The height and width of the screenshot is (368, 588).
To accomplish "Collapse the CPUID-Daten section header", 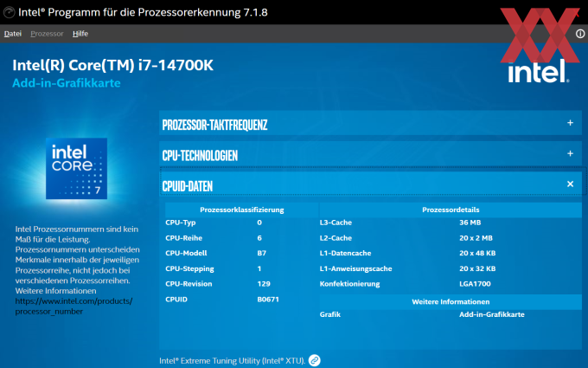I will 370,184.
